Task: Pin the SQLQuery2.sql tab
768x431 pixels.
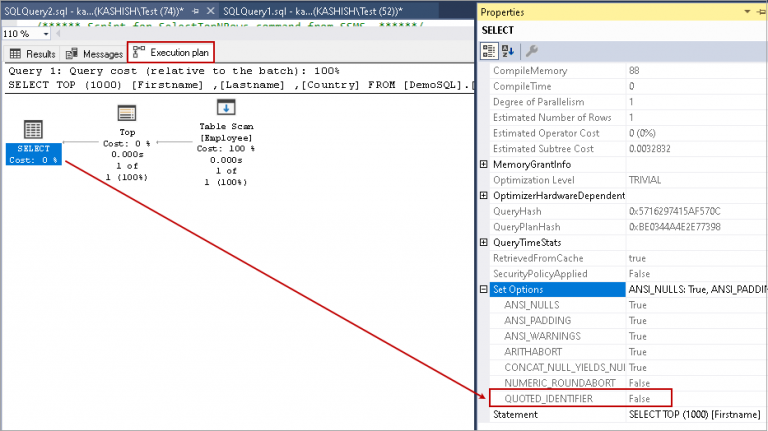Action: click(194, 10)
